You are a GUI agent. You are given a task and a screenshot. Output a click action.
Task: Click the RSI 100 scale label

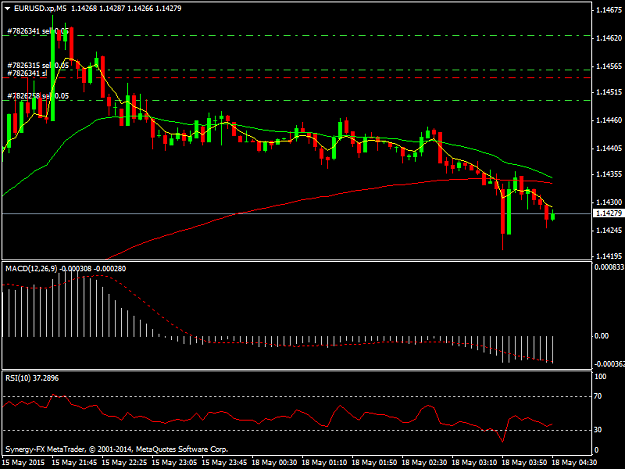600,377
